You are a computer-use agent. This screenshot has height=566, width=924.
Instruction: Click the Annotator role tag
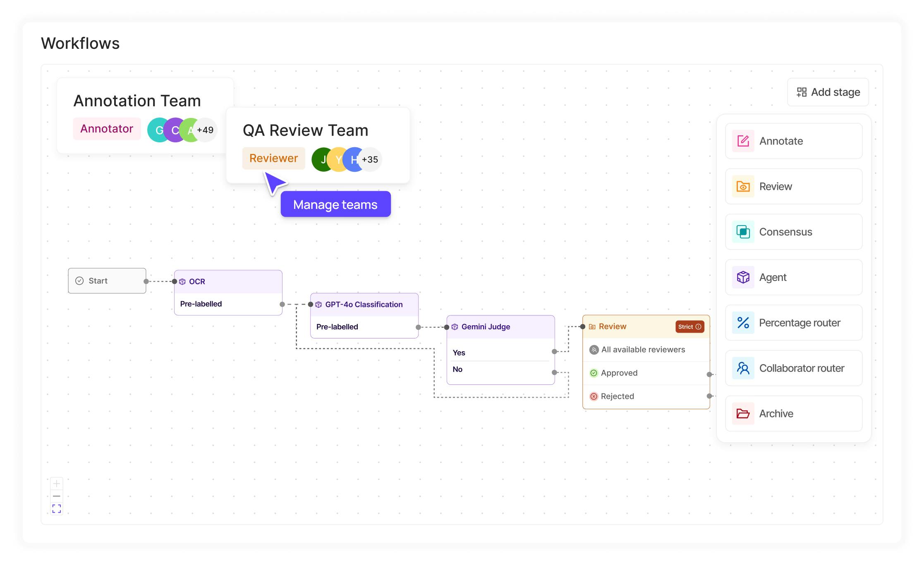pyautogui.click(x=107, y=129)
